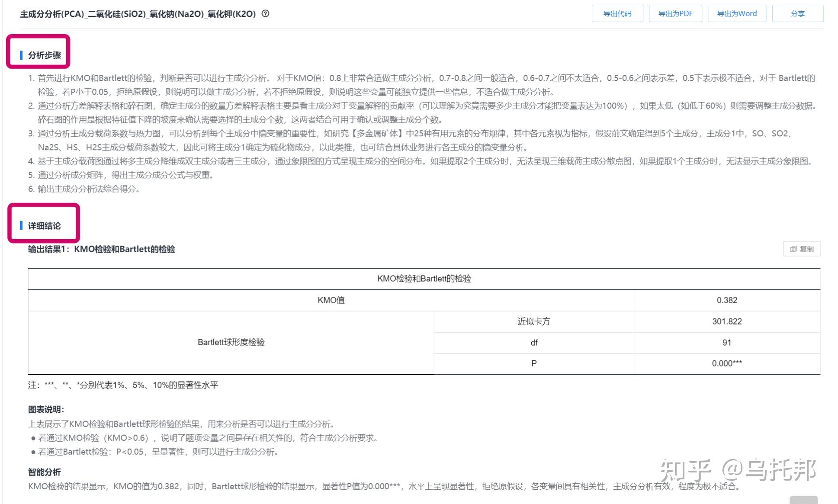Viewport: 838px width, 504px height.
Task: Click the gray button at bottom-right corner
Action: (x=803, y=500)
